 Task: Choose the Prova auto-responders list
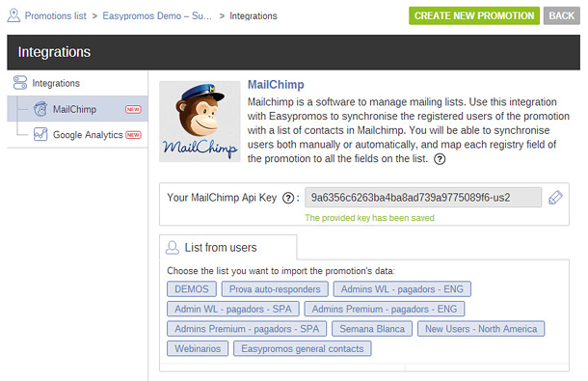(275, 289)
